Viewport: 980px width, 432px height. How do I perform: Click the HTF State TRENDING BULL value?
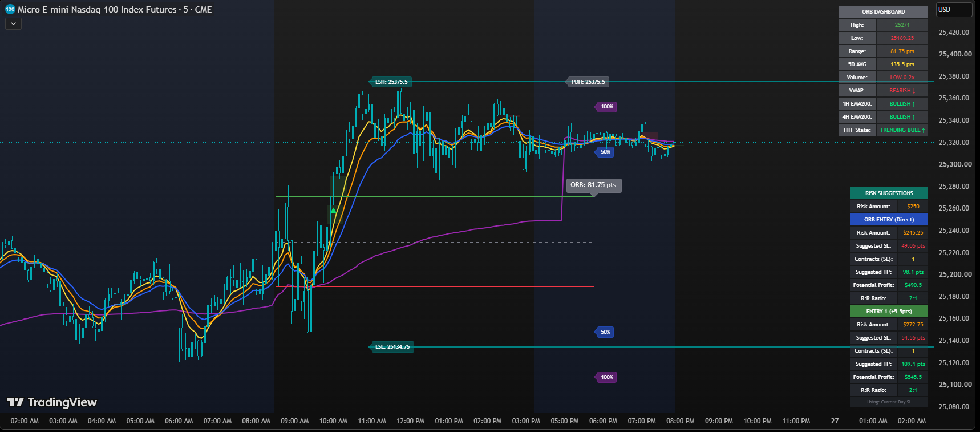[x=902, y=130]
